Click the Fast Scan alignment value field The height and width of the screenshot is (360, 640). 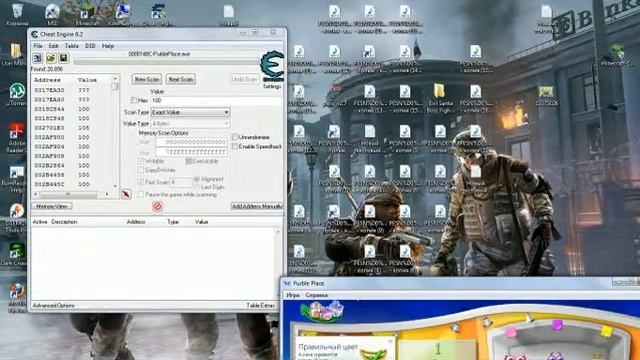[180, 182]
